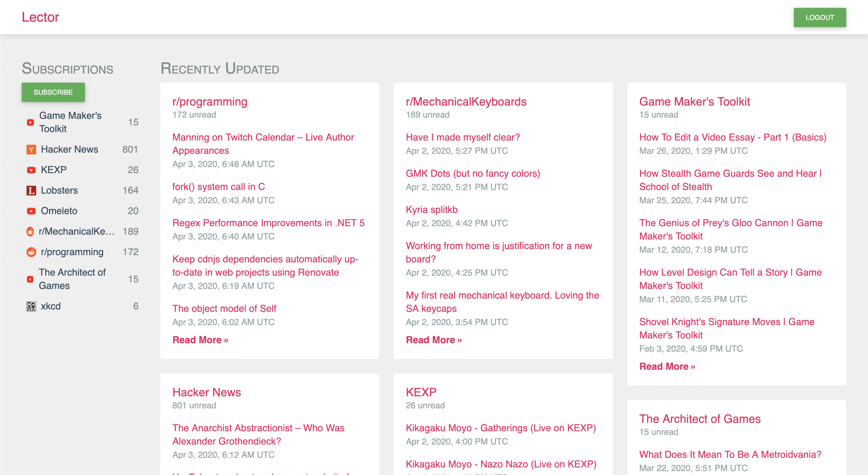Open 'Kyria splitkb' post link
Image resolution: width=868 pixels, height=475 pixels.
[431, 210]
